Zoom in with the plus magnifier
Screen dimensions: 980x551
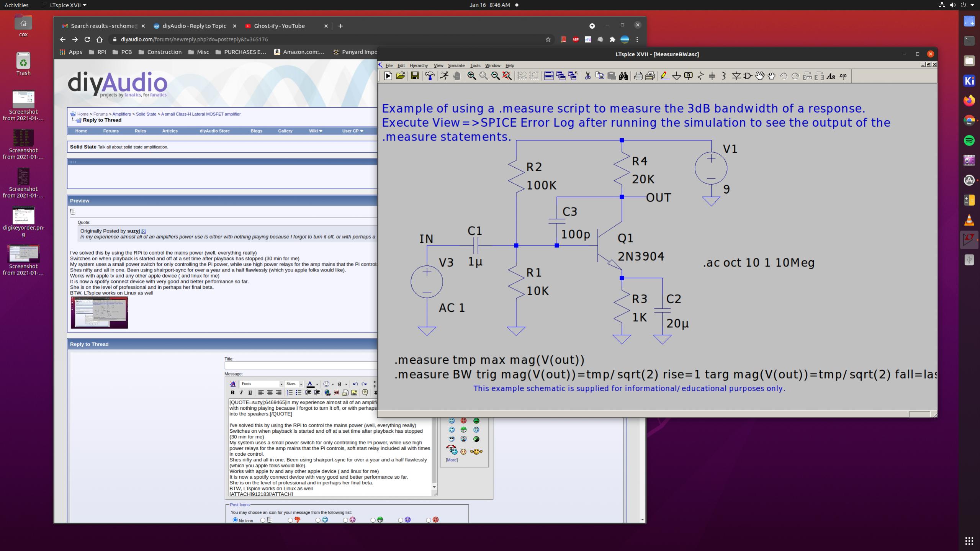pos(471,76)
